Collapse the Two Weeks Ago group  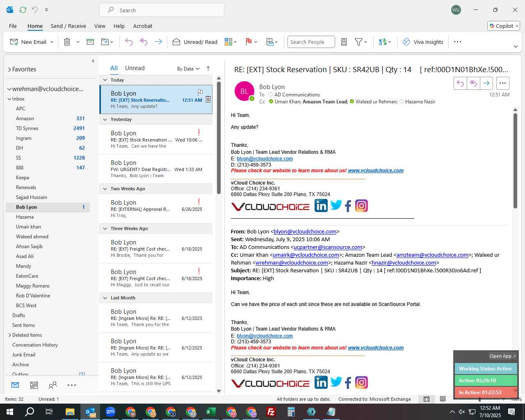tap(105, 189)
